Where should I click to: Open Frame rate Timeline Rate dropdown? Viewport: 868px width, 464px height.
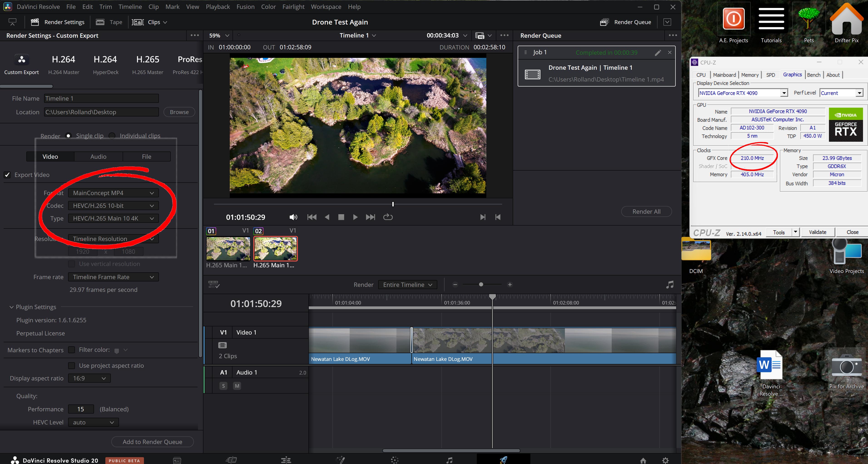[x=113, y=277]
